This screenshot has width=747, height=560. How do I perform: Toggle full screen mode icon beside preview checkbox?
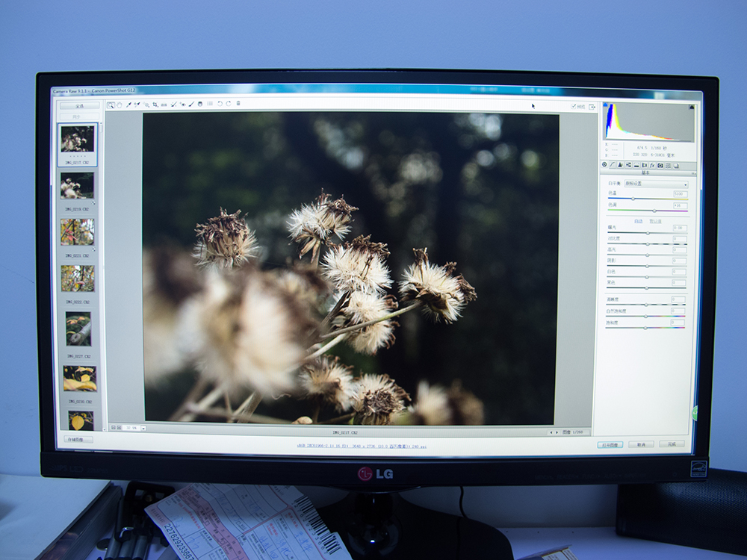[x=592, y=107]
